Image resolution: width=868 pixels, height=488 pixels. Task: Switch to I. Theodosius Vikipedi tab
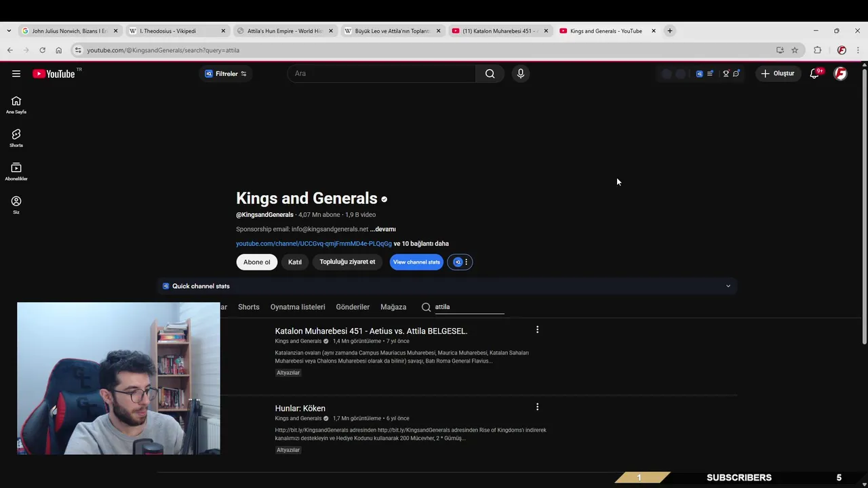[178, 30]
